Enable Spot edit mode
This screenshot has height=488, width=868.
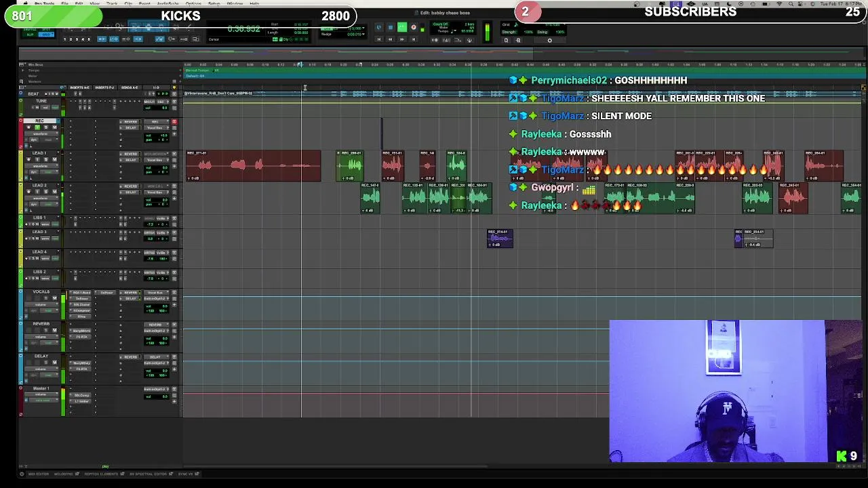coord(46,29)
